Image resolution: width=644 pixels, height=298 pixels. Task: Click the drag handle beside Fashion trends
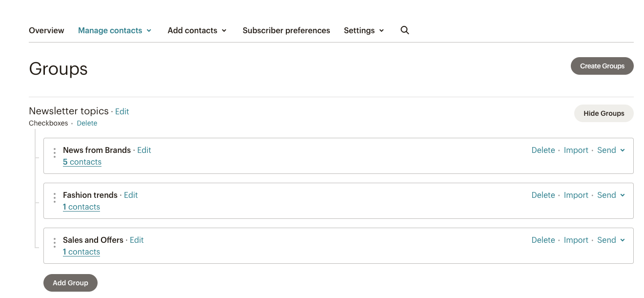54,197
